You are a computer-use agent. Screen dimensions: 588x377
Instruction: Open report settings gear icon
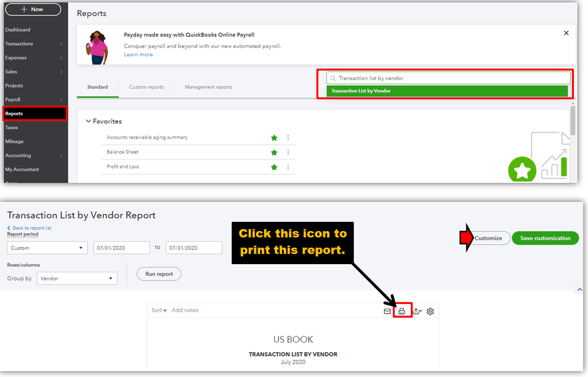(x=430, y=311)
